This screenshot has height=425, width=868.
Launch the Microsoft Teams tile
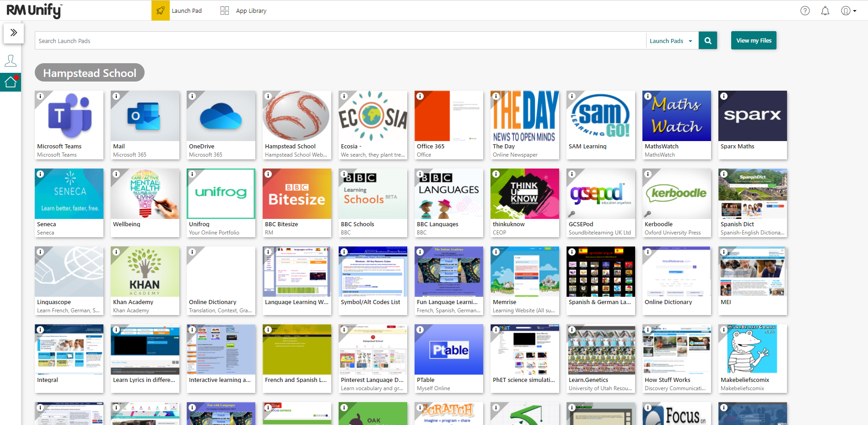[x=69, y=124]
